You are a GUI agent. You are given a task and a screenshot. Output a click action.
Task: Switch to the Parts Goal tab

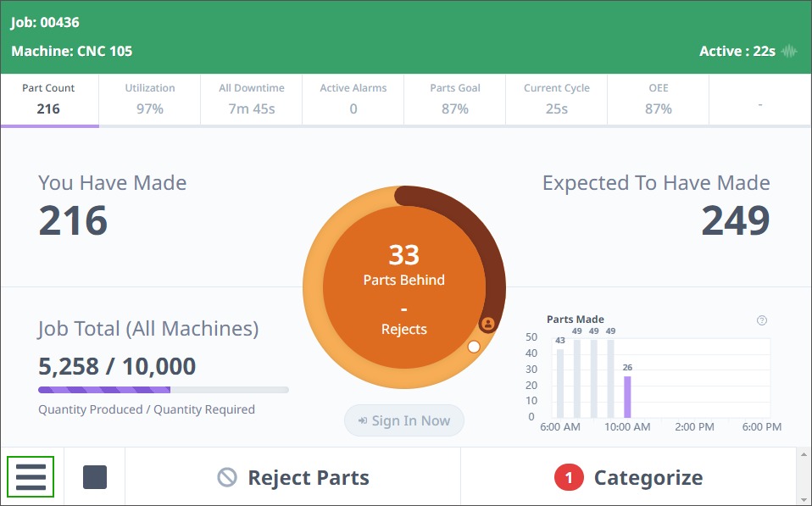[454, 99]
